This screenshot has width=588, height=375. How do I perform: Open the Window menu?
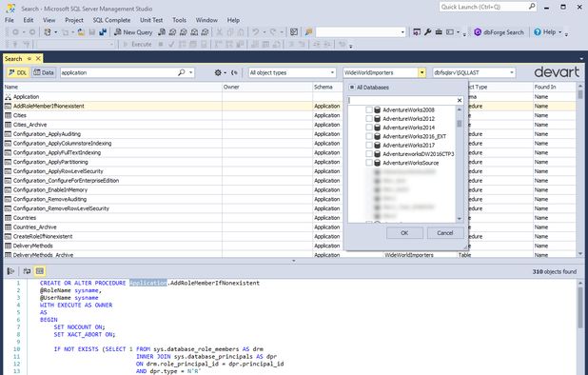pos(206,20)
